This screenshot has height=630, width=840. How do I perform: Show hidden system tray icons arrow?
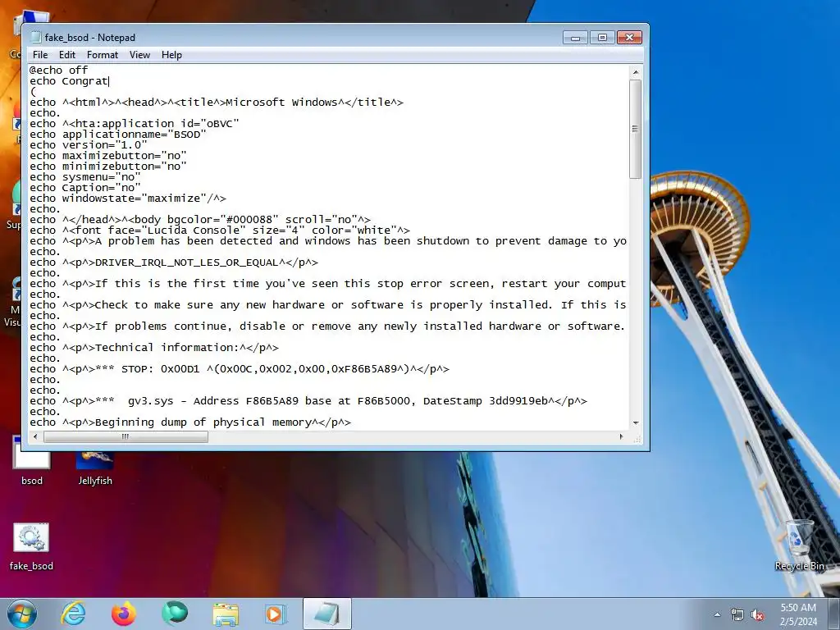717,614
